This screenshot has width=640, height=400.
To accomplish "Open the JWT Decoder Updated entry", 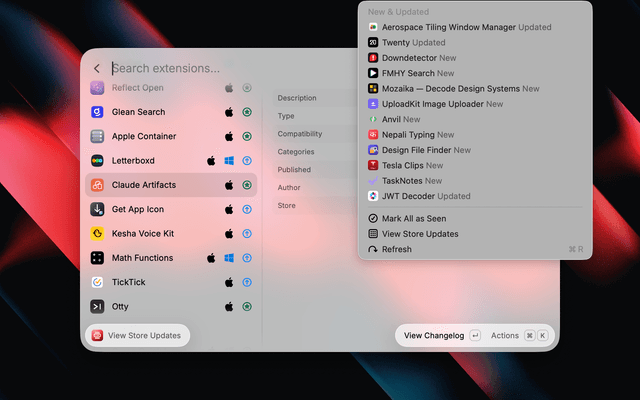I will [x=475, y=196].
